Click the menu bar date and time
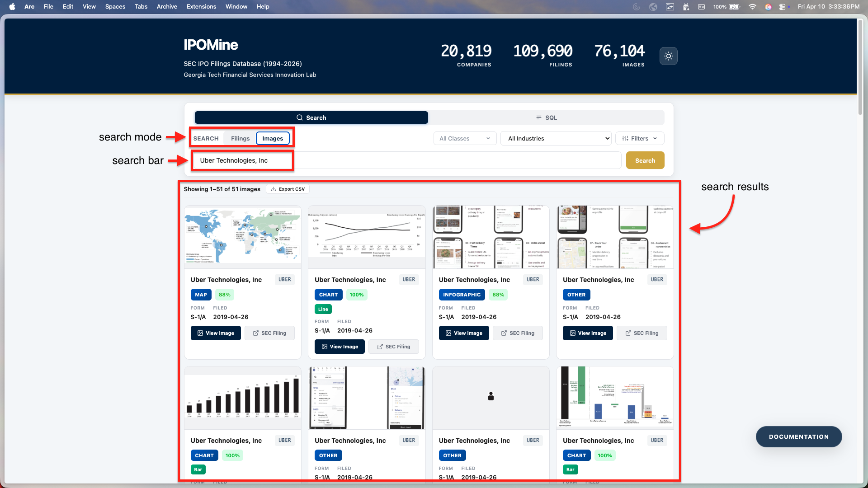868x488 pixels. (x=829, y=6)
